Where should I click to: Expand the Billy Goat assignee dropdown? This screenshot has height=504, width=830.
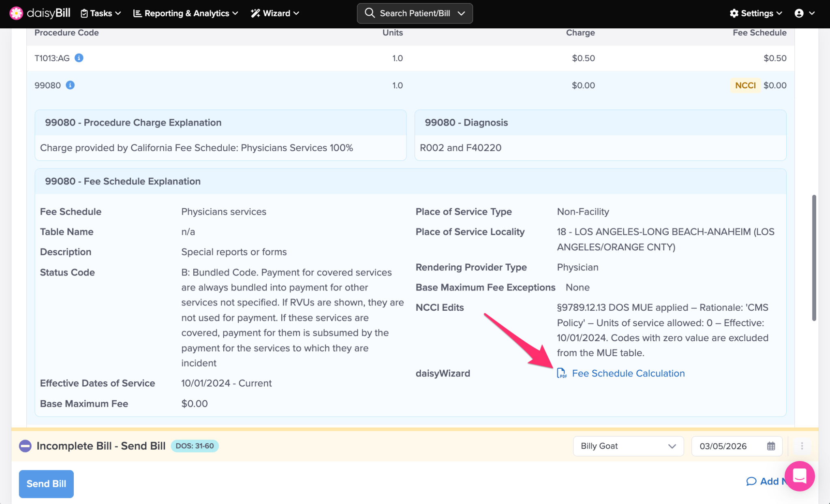click(x=628, y=446)
